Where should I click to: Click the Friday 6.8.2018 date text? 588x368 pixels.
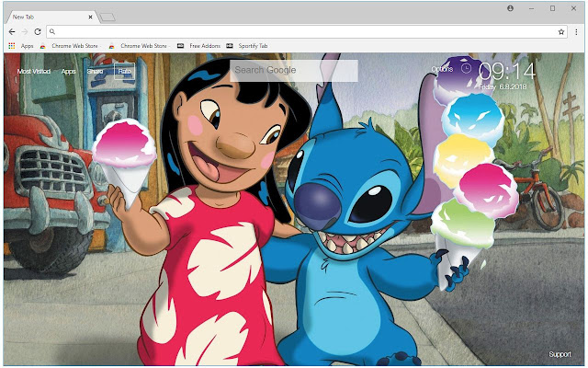tap(503, 86)
